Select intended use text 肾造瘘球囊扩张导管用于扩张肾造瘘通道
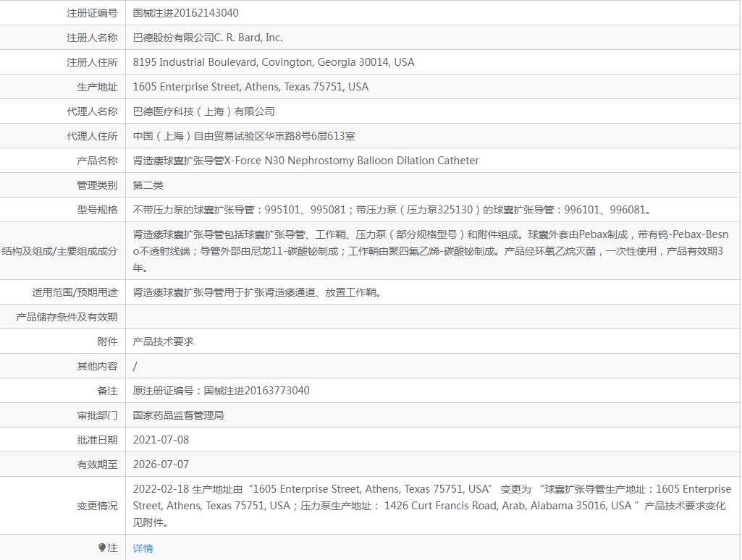This screenshot has width=742, height=560. click(x=258, y=292)
